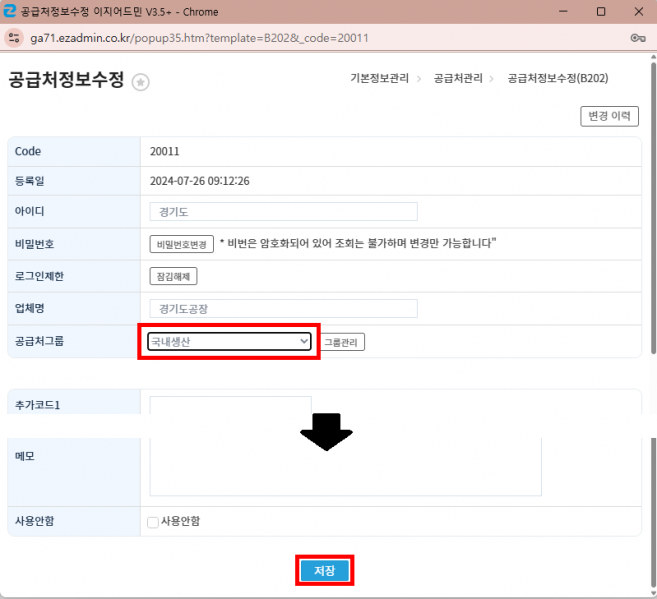Open 그룹관리 next to the group dropdown
Viewport: 657px width, 599px height.
343,342
